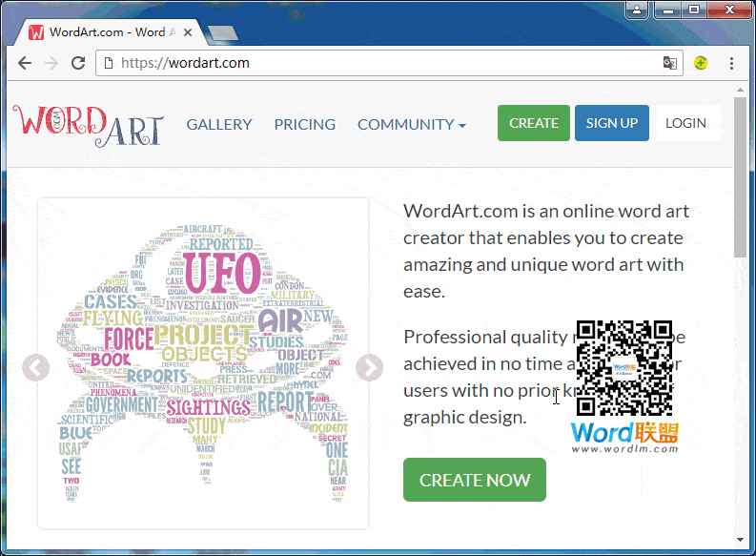Close the WordArt.com browser tab
Screen dimensions: 756x556
click(x=188, y=32)
